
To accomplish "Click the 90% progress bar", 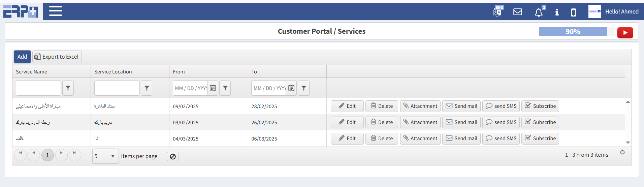I will (573, 32).
